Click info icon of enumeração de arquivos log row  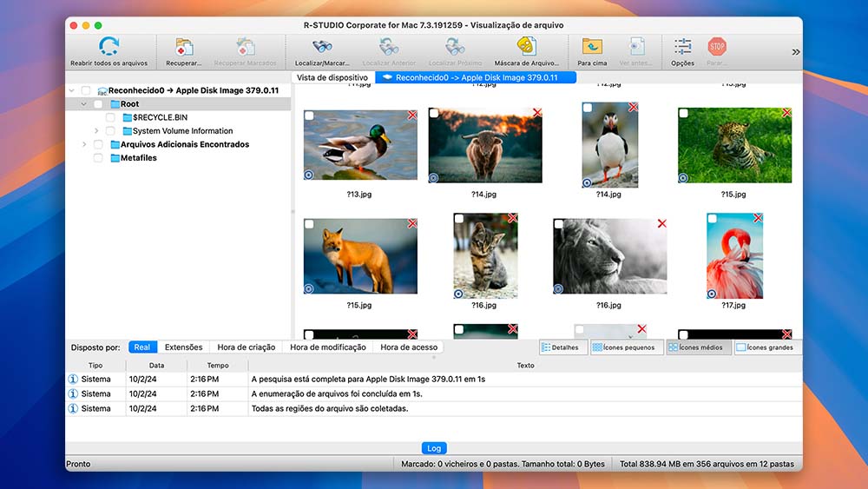pyautogui.click(x=73, y=393)
